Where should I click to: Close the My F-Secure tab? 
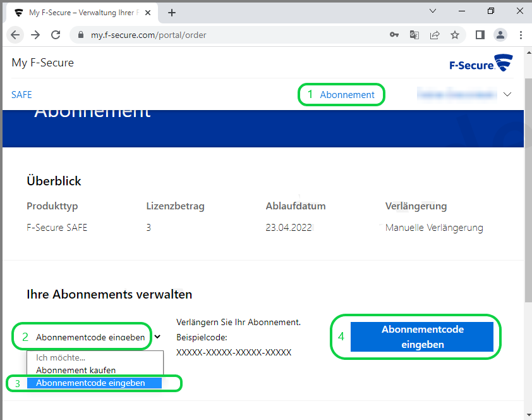click(x=148, y=13)
